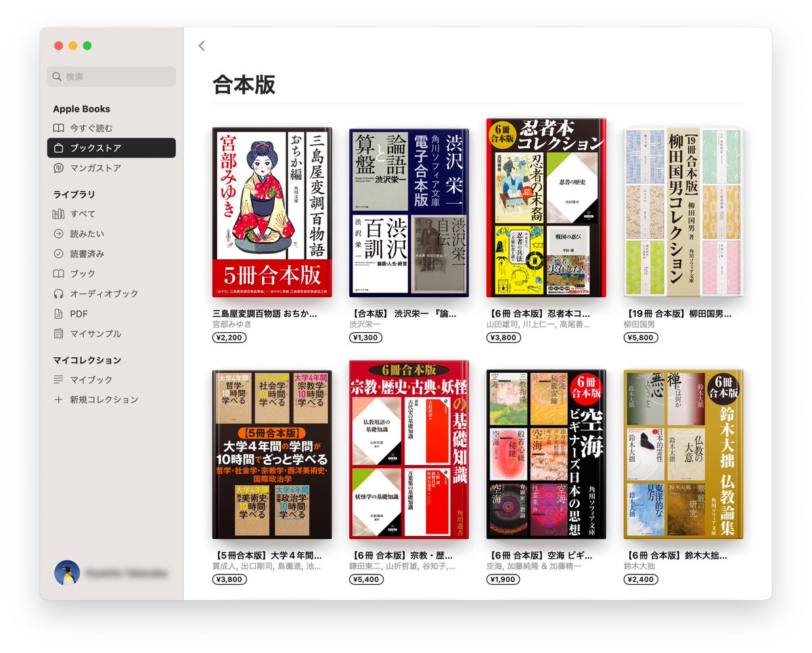
Task: Open 今すぐ読む book icon
Action: 59,128
